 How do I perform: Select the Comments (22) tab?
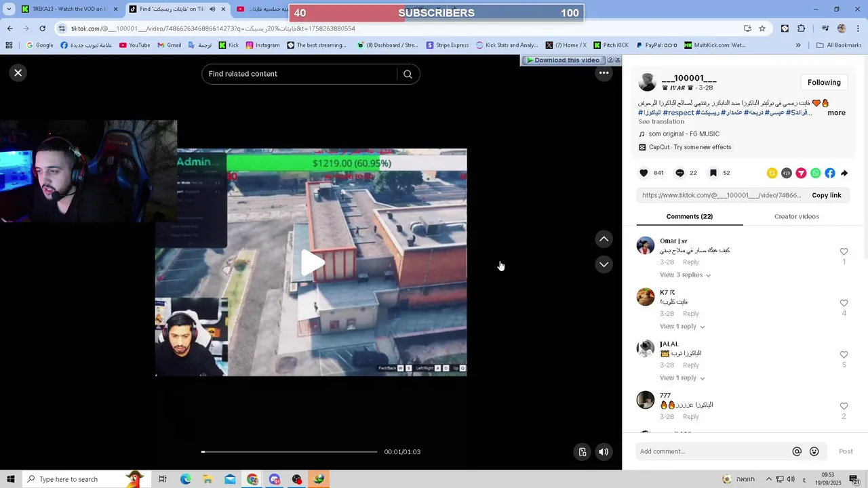[689, 216]
